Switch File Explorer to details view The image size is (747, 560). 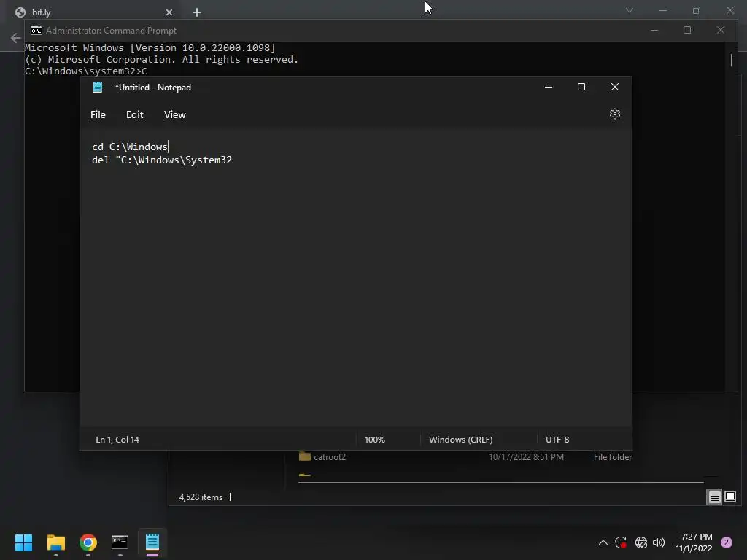tap(714, 497)
